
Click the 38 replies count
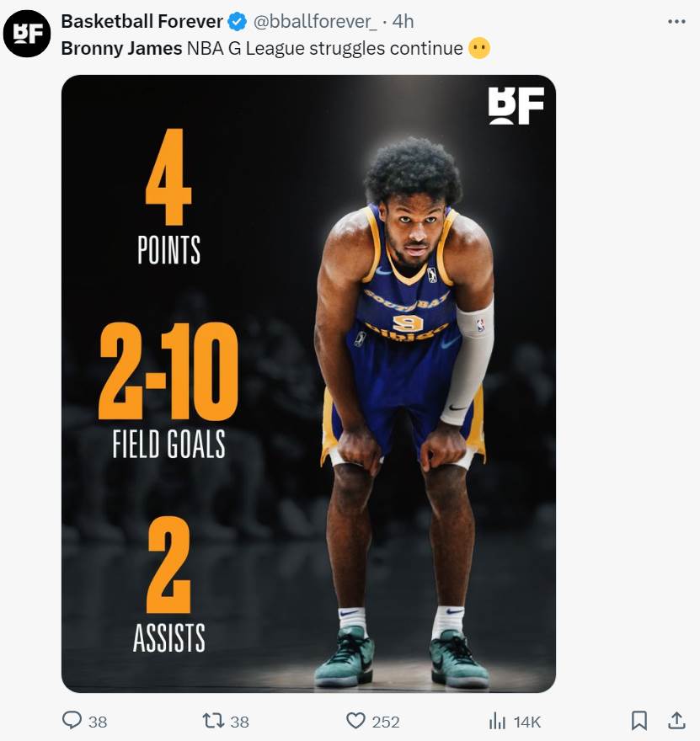tap(98, 722)
